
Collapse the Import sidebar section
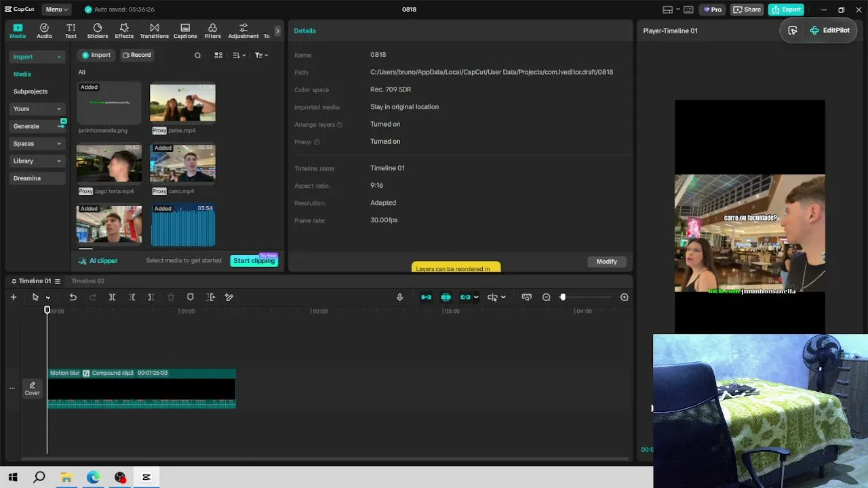pos(38,57)
